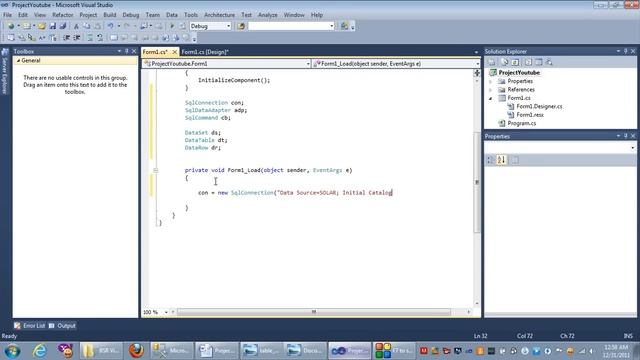This screenshot has height=360, width=640.
Task: Expand the Properties folder in Solution Explorer
Action: pyautogui.click(x=491, y=81)
